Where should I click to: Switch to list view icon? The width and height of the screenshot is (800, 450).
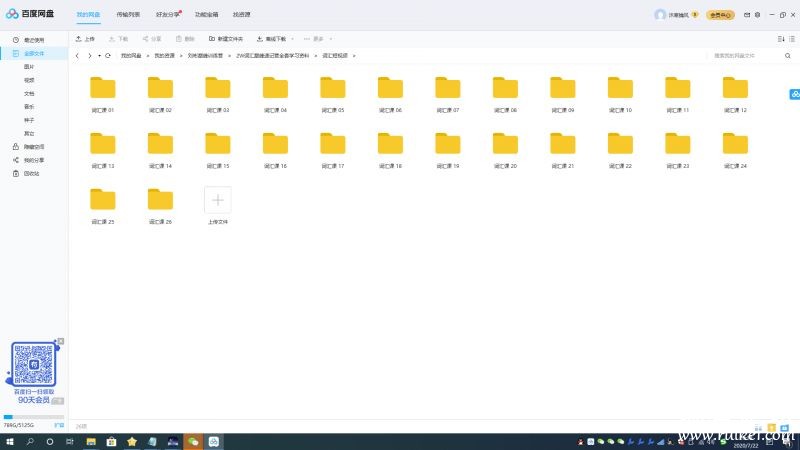pos(792,39)
